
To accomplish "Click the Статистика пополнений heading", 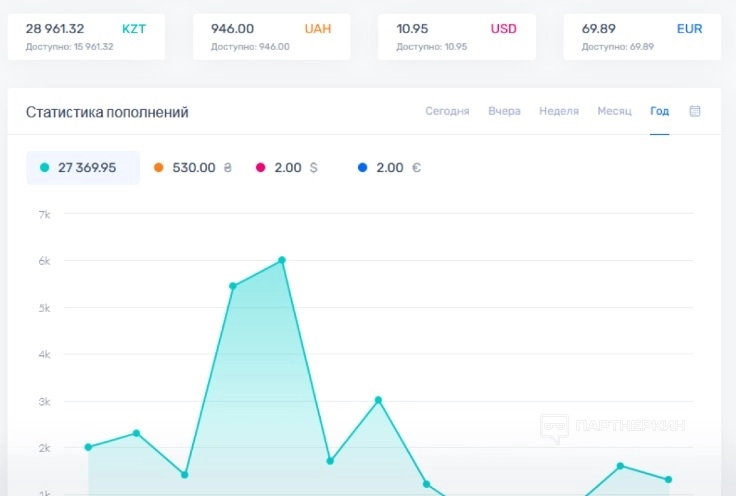I will (x=107, y=112).
